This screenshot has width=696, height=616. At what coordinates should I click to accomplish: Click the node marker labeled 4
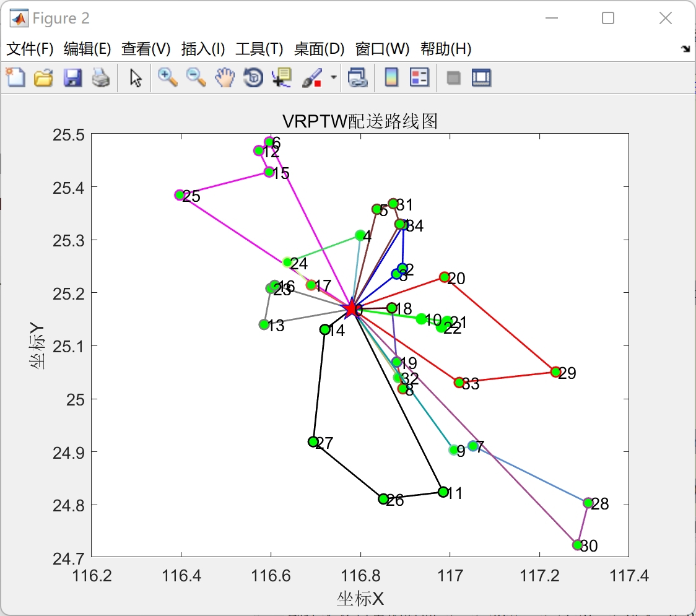coord(360,235)
